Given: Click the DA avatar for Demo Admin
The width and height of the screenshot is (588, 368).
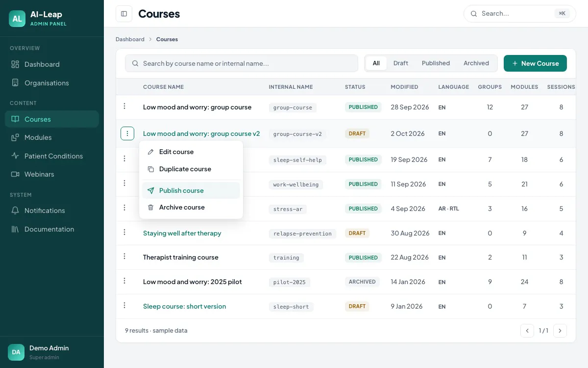Looking at the screenshot, I should (16, 352).
